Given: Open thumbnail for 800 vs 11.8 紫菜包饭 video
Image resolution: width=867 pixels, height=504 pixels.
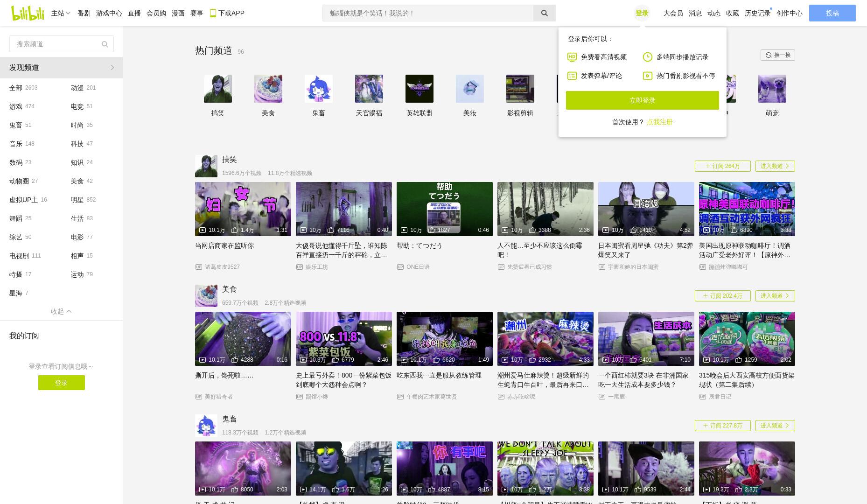Looking at the screenshot, I should pyautogui.click(x=344, y=339).
